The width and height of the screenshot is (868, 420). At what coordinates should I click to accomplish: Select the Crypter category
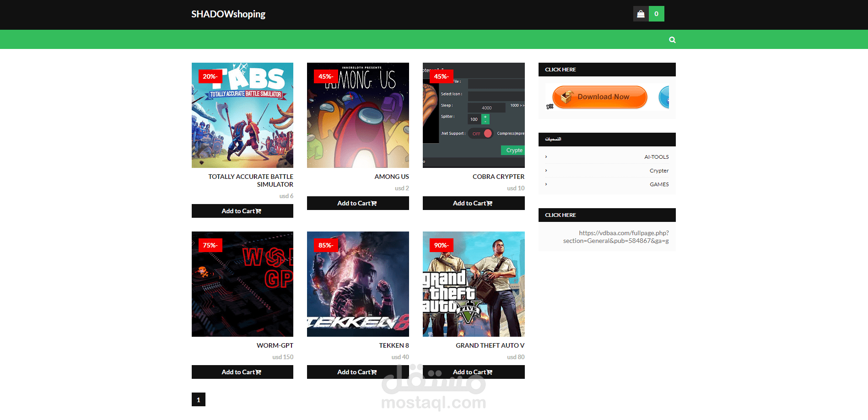pos(659,171)
